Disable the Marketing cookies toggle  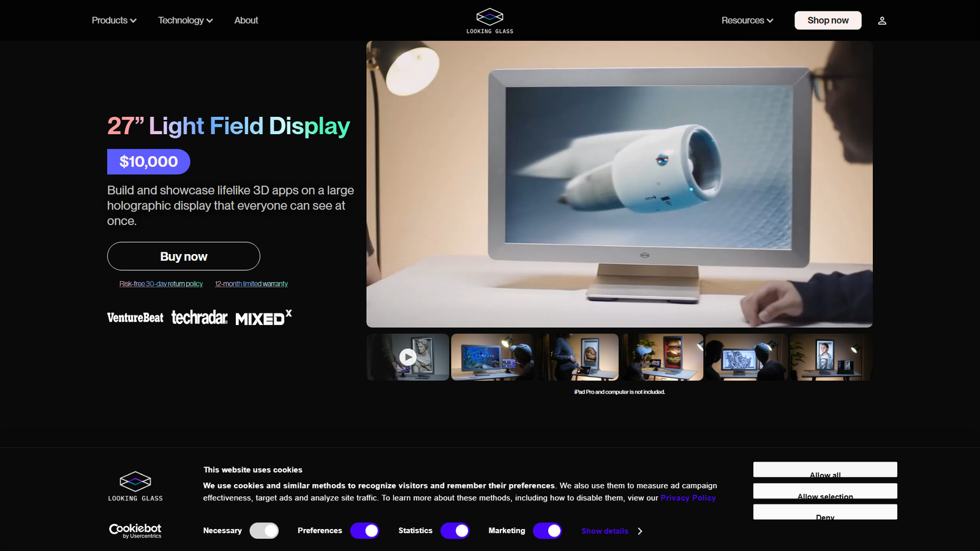[x=547, y=531]
